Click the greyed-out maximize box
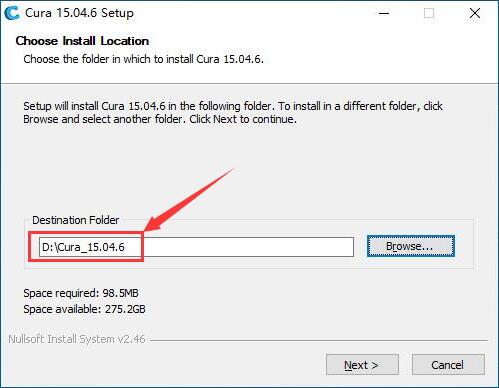 pyautogui.click(x=429, y=13)
